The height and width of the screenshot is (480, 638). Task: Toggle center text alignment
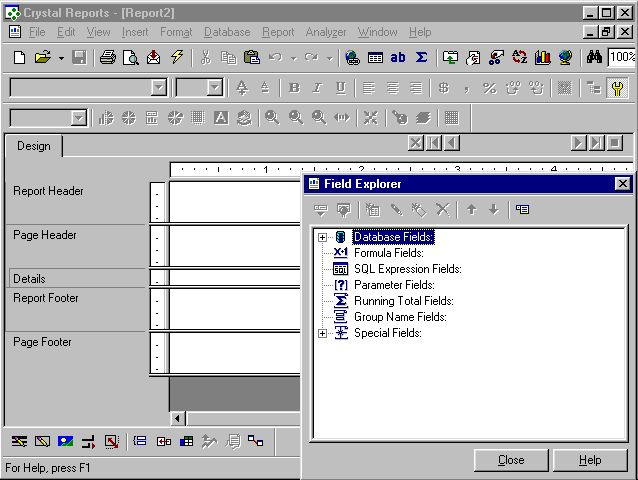[x=392, y=88]
